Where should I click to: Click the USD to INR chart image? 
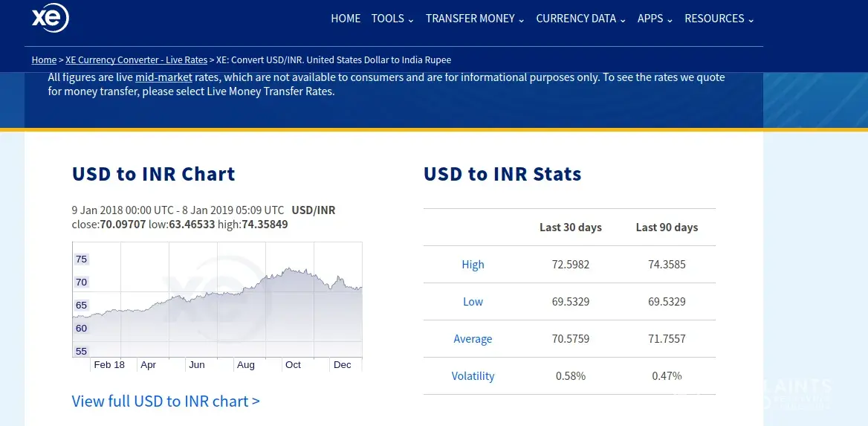point(217,305)
